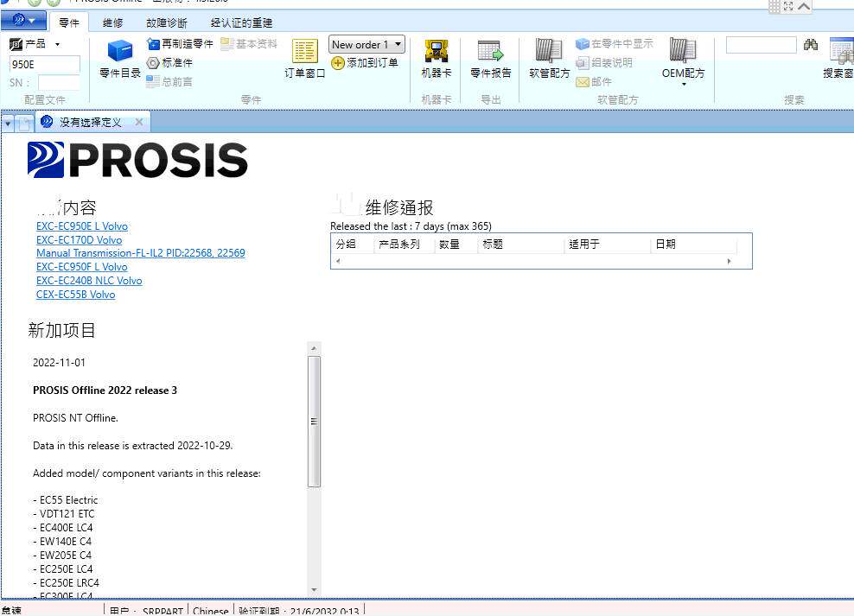This screenshot has width=854, height=616.
Task: Open the 机器卡 machine card
Action: [x=437, y=59]
